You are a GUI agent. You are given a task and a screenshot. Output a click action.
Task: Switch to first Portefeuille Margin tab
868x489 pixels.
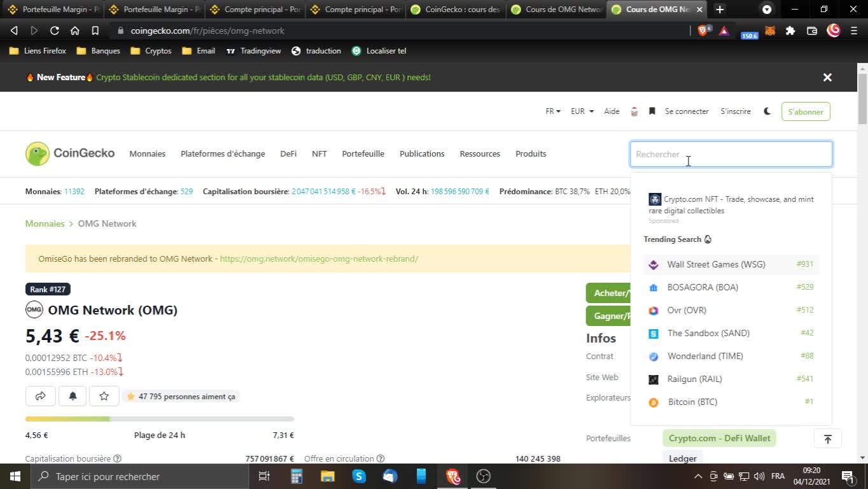pyautogui.click(x=52, y=10)
